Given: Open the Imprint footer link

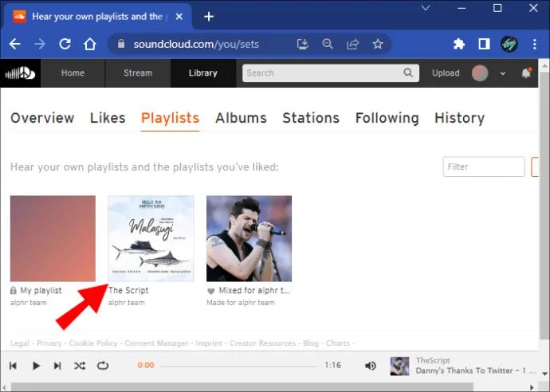Looking at the screenshot, I should (209, 343).
